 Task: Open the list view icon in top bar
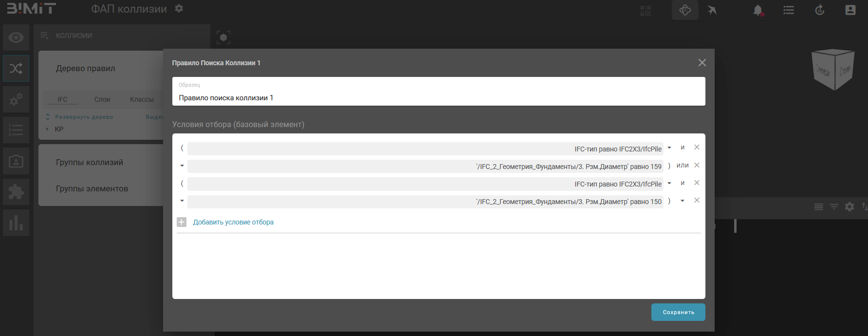pyautogui.click(x=788, y=10)
